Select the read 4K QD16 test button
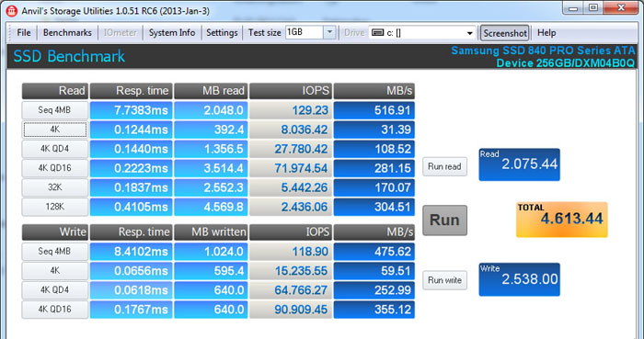644x339 pixels. click(x=54, y=168)
